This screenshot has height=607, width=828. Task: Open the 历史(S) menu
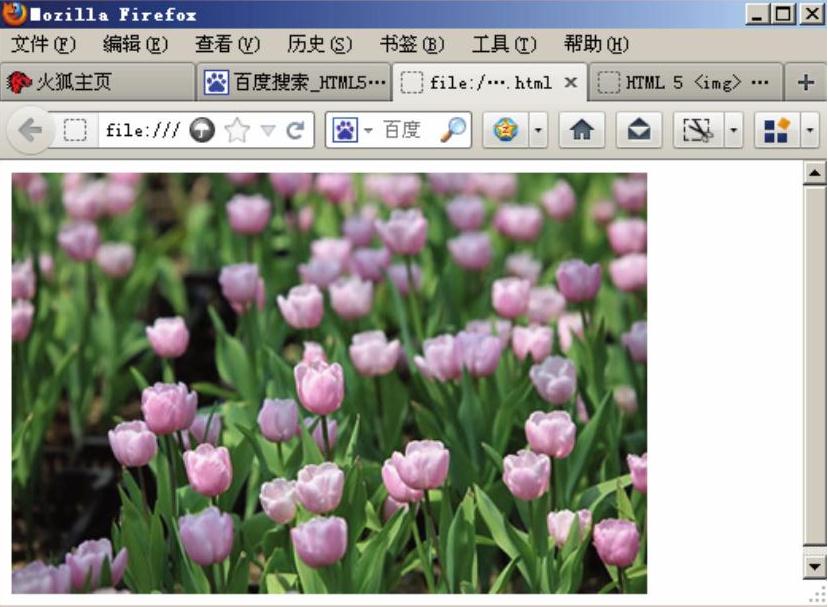click(319, 44)
